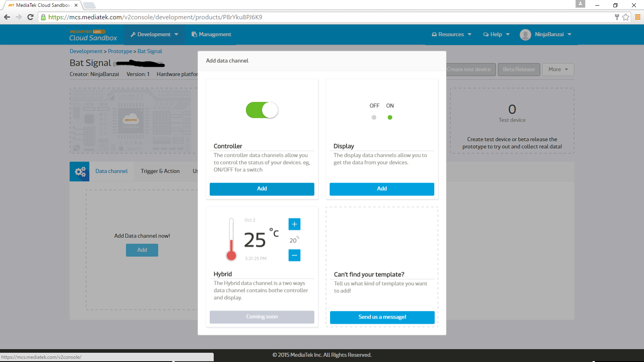Switch to the Trigger & Action tab
Image resolution: width=644 pixels, height=362 pixels.
coord(160,171)
